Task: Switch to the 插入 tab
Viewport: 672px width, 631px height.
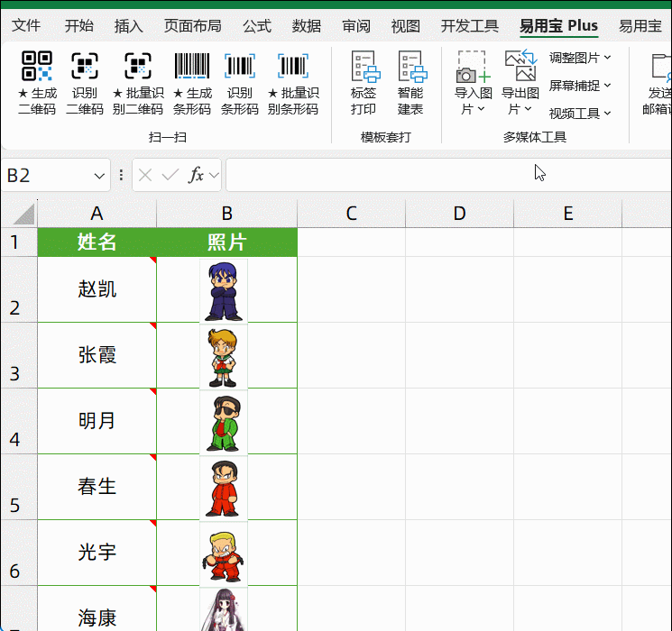Action: point(128,26)
